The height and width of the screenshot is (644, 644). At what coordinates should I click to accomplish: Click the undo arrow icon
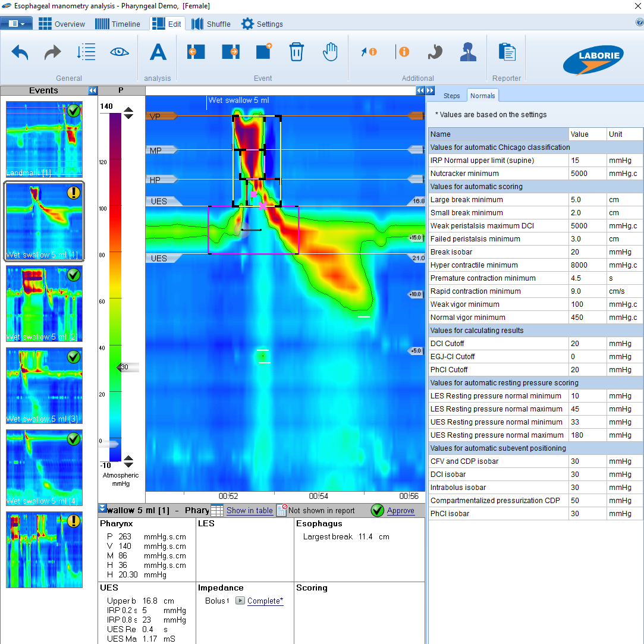tap(20, 52)
